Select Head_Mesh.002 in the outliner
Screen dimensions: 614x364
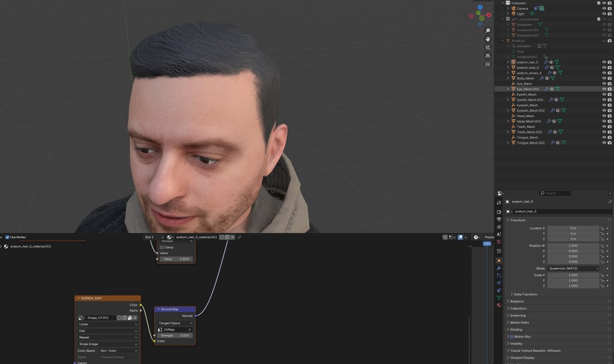click(x=527, y=121)
